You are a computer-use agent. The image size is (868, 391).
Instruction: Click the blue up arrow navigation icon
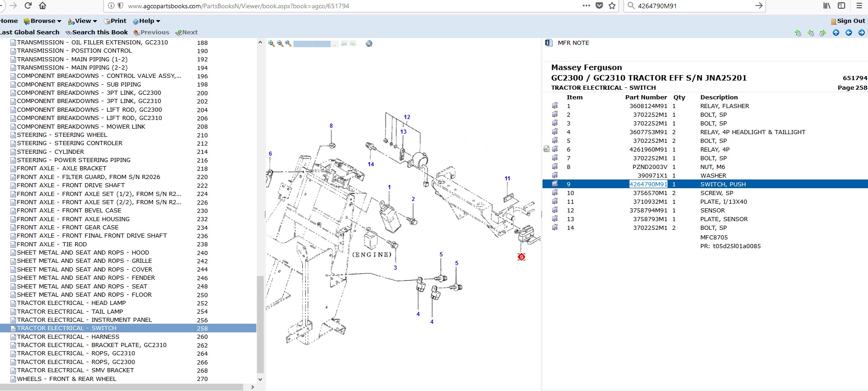[x=836, y=33]
